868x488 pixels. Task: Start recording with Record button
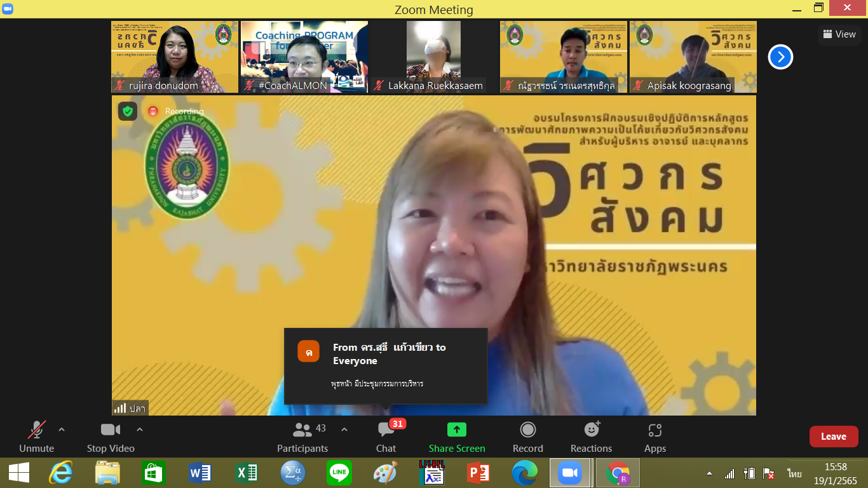click(x=528, y=437)
